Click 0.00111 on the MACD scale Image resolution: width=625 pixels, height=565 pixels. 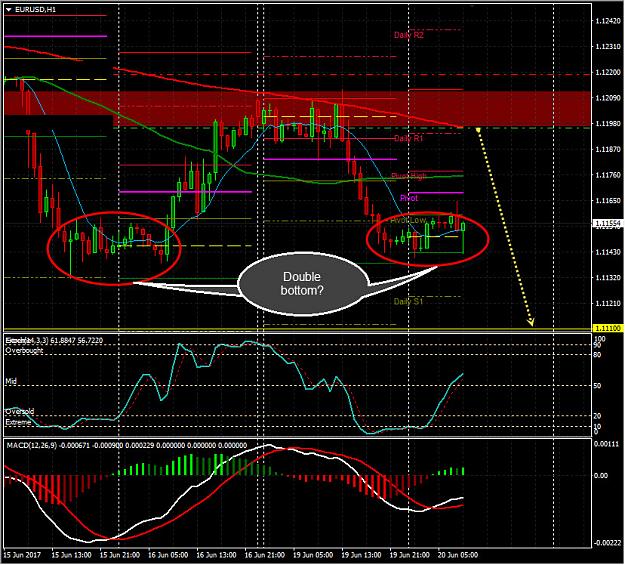click(x=608, y=444)
